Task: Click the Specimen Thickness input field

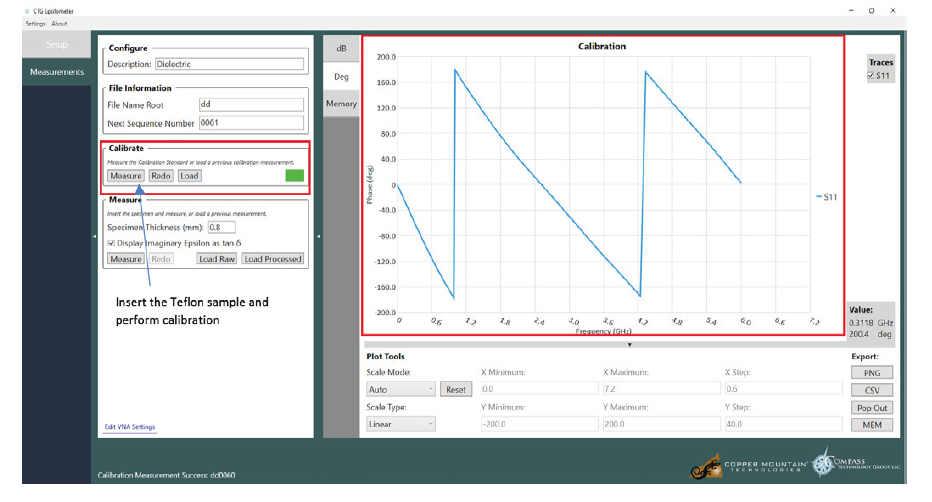Action: pyautogui.click(x=221, y=227)
